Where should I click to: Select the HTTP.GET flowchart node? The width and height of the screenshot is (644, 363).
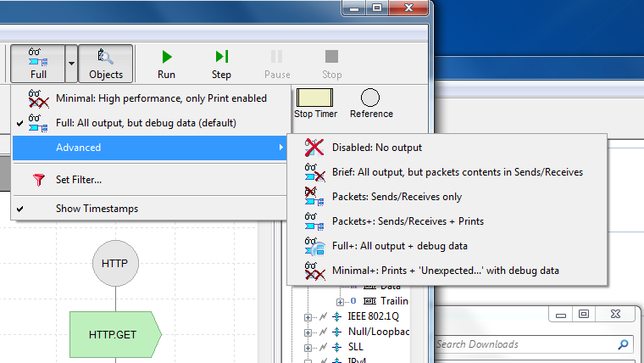(114, 333)
